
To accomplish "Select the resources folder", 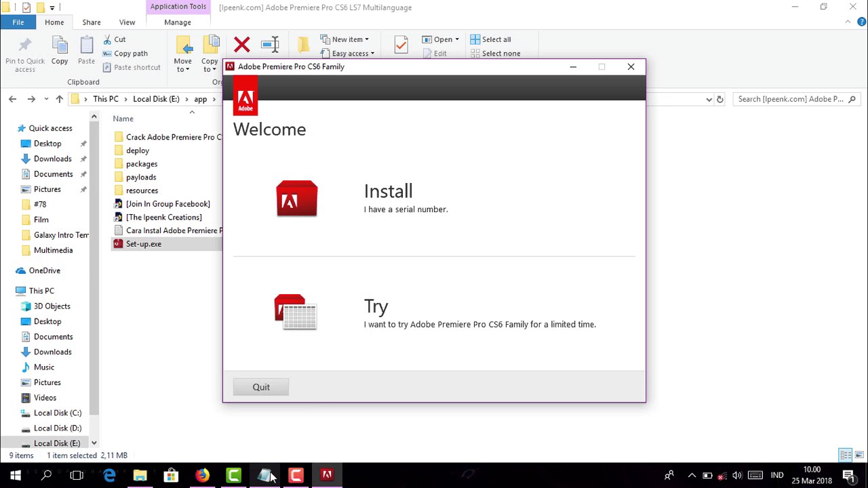I will [142, 190].
